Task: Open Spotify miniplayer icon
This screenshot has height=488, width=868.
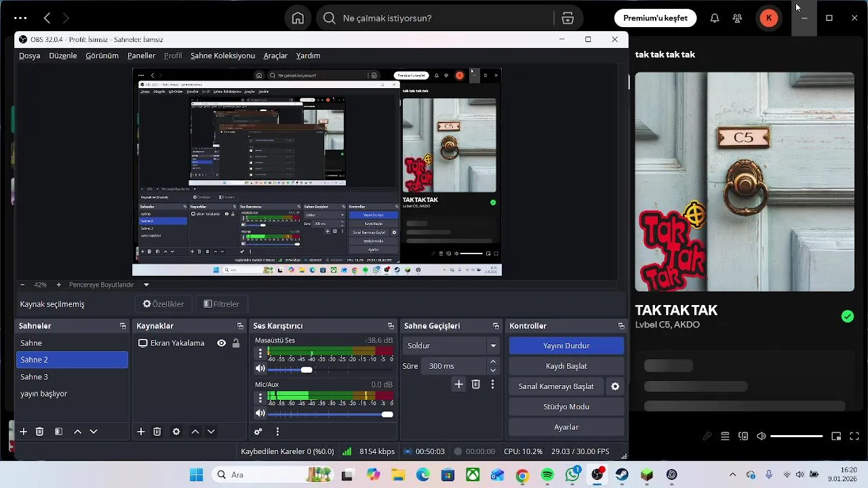Action: click(836, 436)
